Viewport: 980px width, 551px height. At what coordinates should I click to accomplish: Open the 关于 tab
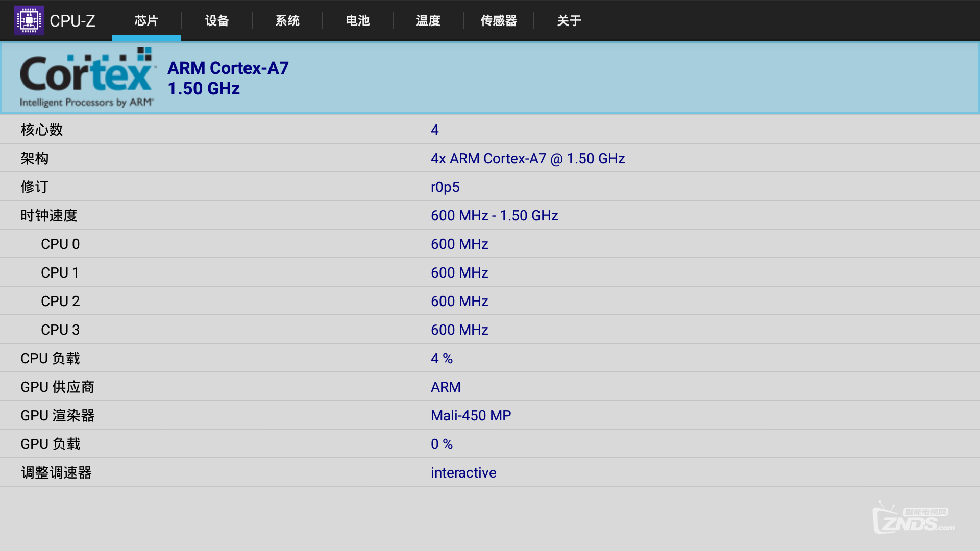569,20
